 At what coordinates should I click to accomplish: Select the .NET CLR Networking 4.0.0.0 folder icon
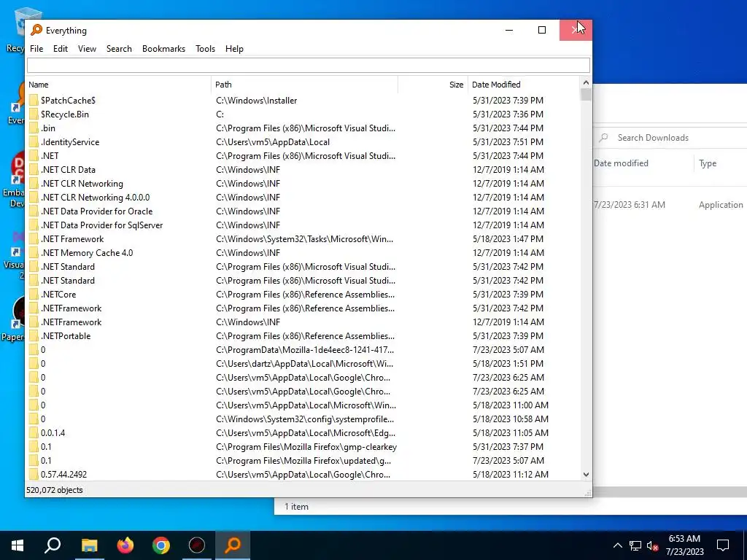[34, 197]
